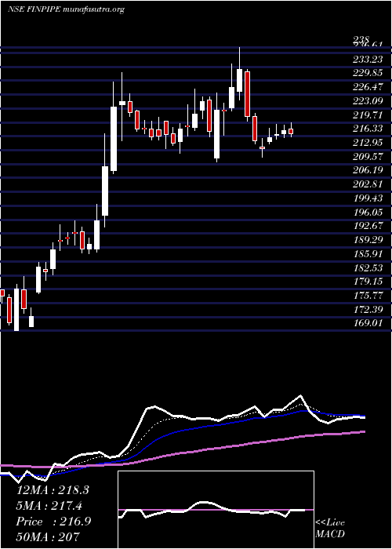Click the tallest white candle of the rally
392x549 pixels.
click(x=114, y=139)
